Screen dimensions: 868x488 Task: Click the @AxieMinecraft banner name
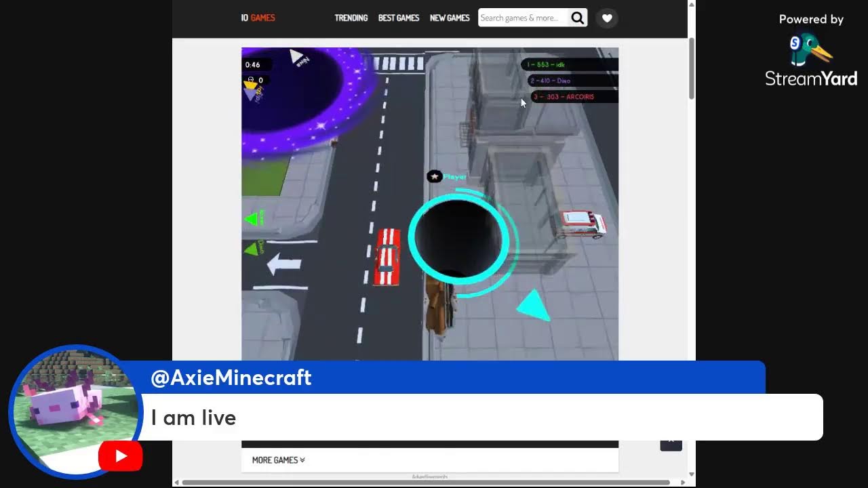(x=231, y=378)
